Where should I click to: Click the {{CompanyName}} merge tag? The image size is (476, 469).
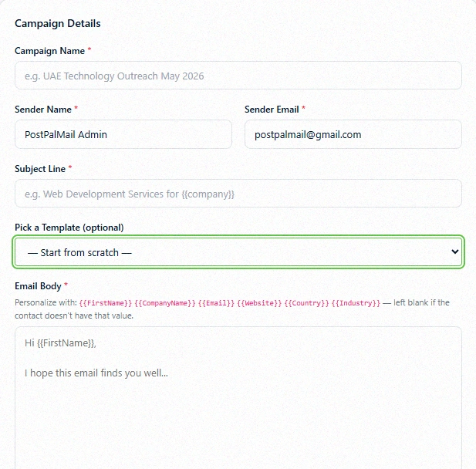pyautogui.click(x=165, y=303)
